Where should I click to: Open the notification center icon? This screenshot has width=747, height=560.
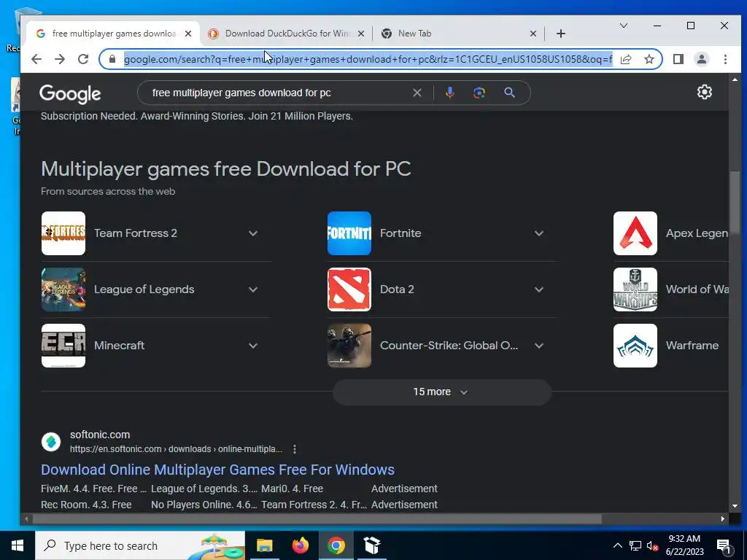pyautogui.click(x=724, y=546)
